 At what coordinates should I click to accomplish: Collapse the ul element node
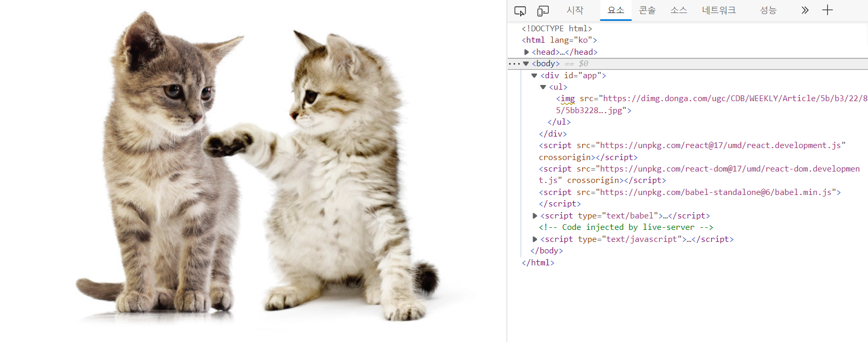point(543,87)
